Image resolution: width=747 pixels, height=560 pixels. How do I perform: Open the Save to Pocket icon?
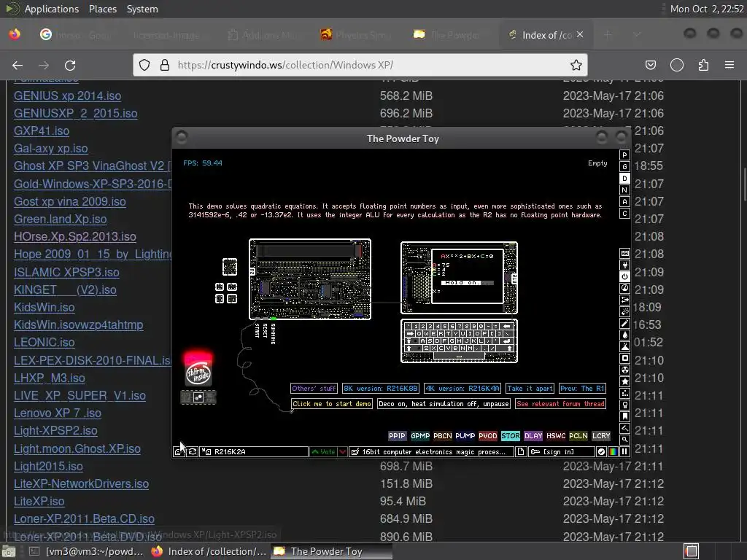coord(650,65)
